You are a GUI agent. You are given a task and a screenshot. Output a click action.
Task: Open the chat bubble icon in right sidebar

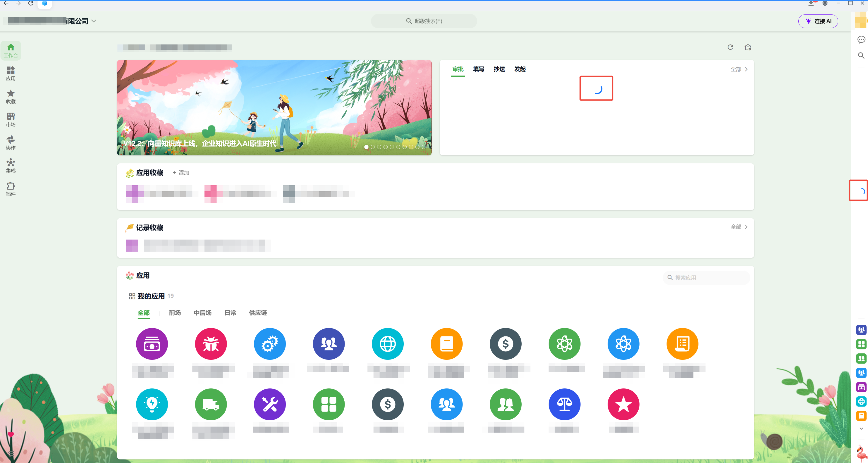(x=861, y=40)
